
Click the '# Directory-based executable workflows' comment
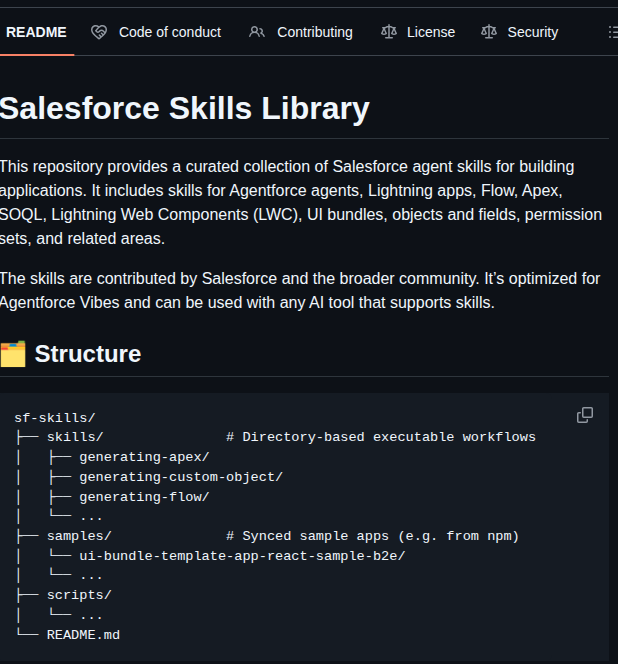pos(381,437)
